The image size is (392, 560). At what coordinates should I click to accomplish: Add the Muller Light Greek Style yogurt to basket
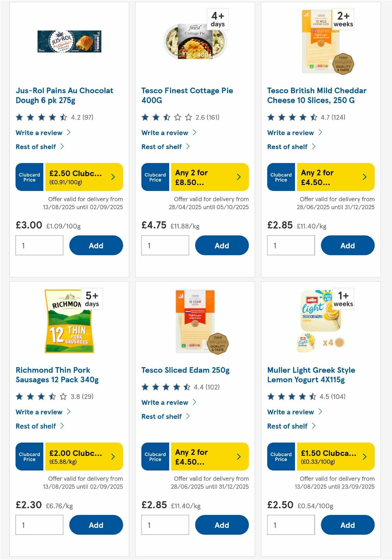point(348,525)
